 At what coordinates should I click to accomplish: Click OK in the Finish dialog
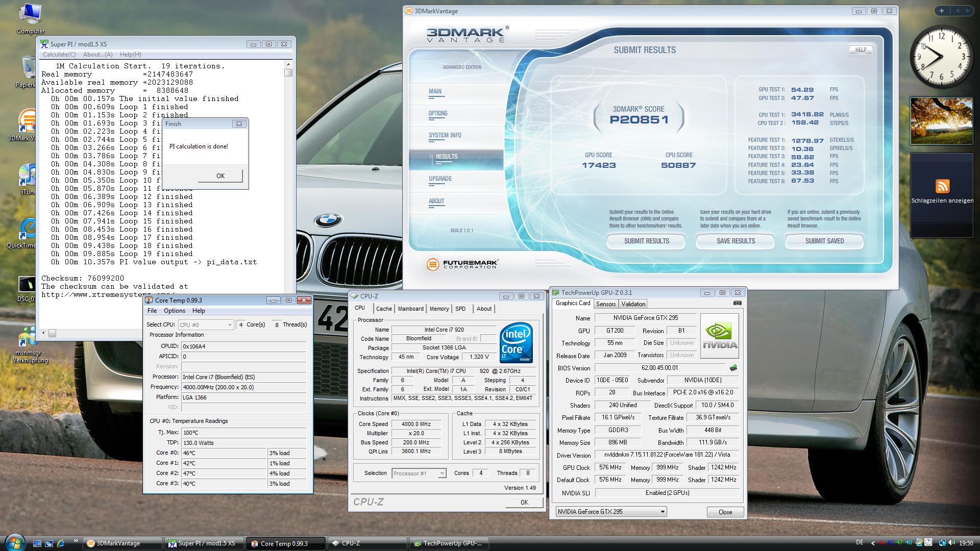220,176
